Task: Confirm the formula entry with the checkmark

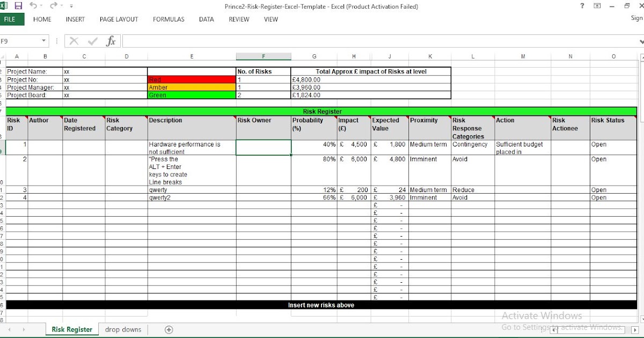Action: (93, 41)
